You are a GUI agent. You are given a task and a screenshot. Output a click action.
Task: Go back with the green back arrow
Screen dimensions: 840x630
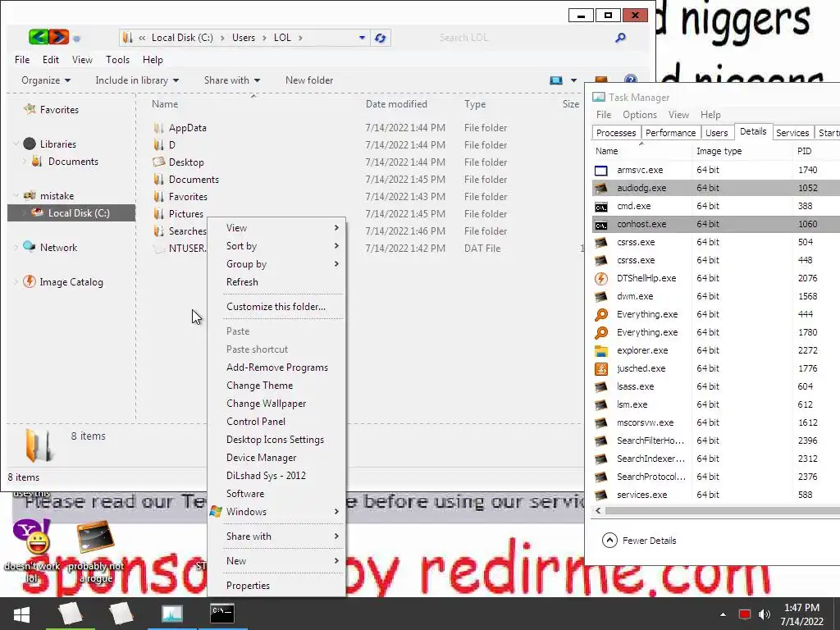pyautogui.click(x=39, y=37)
